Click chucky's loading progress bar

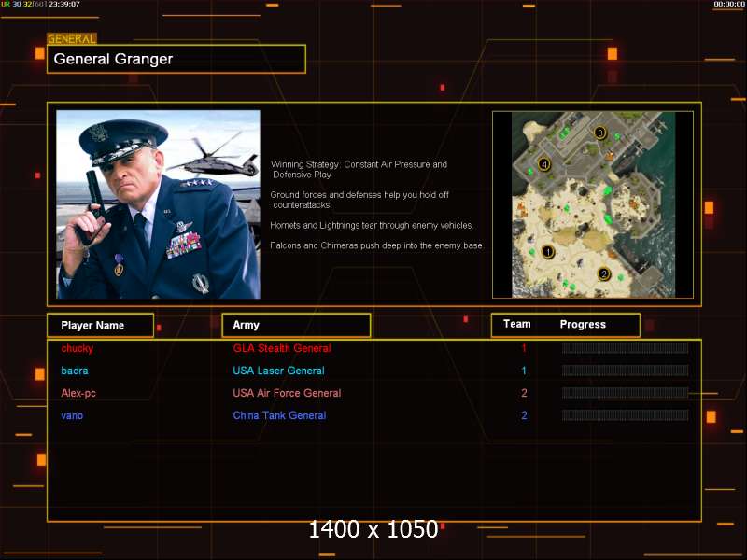coord(625,348)
